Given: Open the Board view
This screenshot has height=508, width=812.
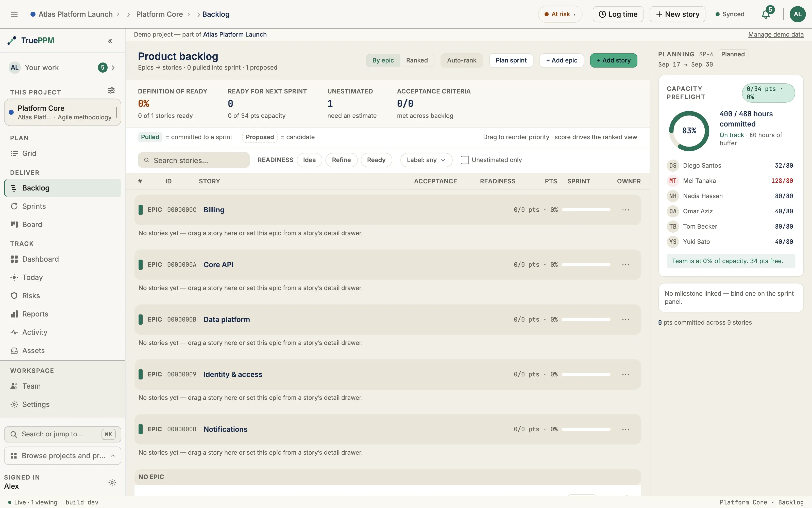Looking at the screenshot, I should [x=63, y=225].
